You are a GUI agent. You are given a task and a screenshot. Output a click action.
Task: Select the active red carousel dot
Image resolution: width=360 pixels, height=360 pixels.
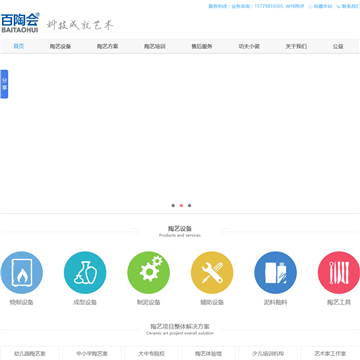181,205
